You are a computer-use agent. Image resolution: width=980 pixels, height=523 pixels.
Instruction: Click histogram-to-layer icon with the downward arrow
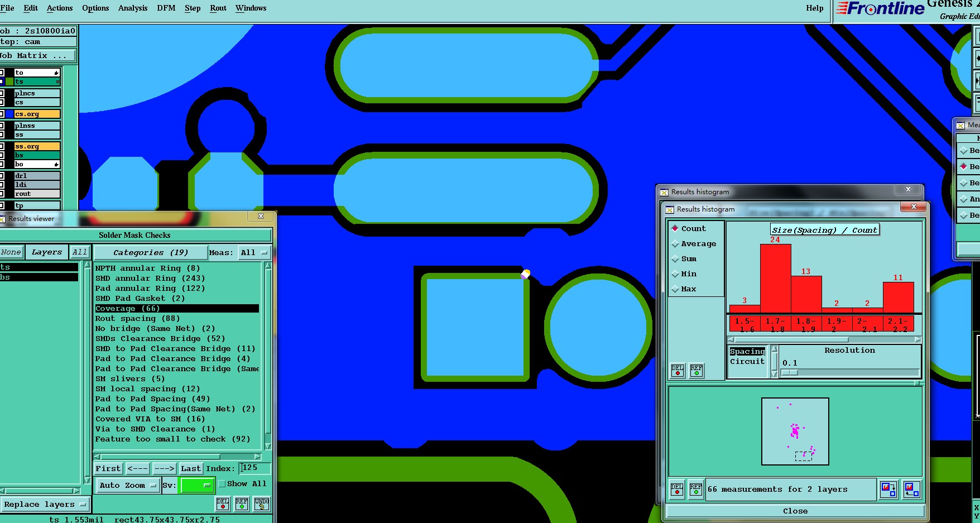point(888,490)
